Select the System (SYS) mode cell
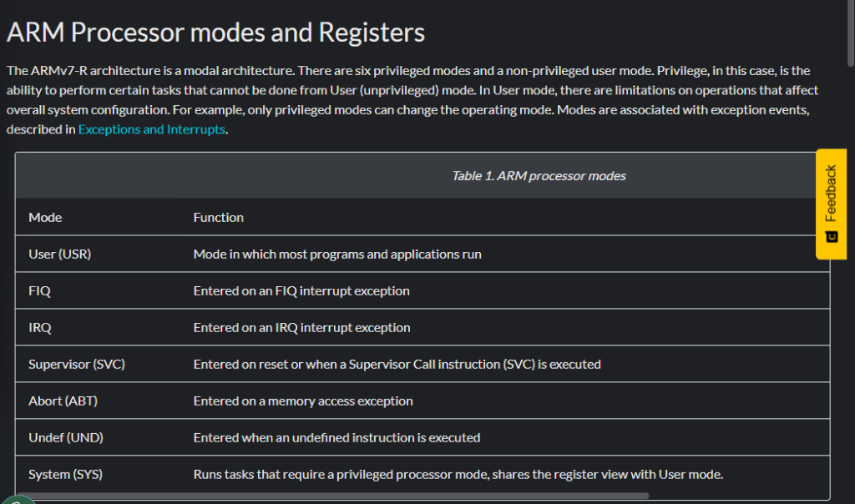 point(65,474)
